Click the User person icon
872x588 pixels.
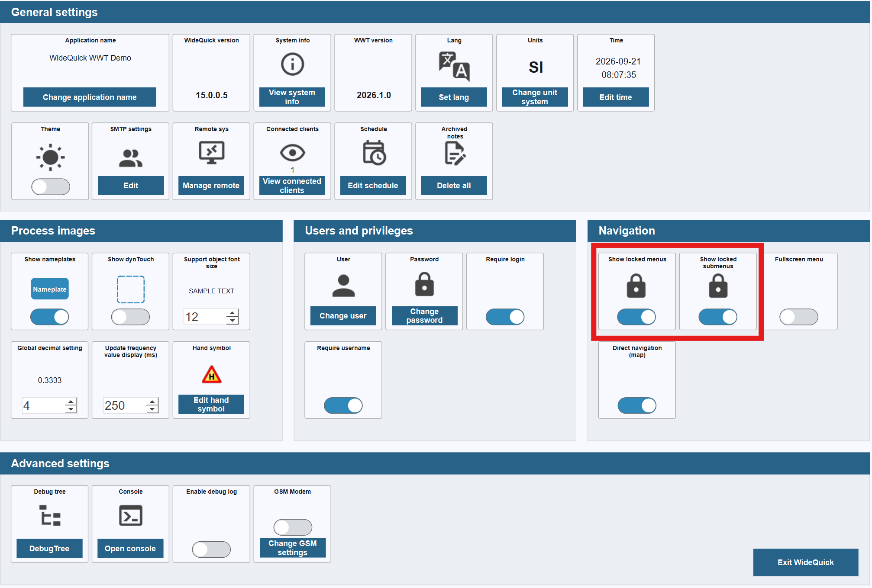(344, 286)
